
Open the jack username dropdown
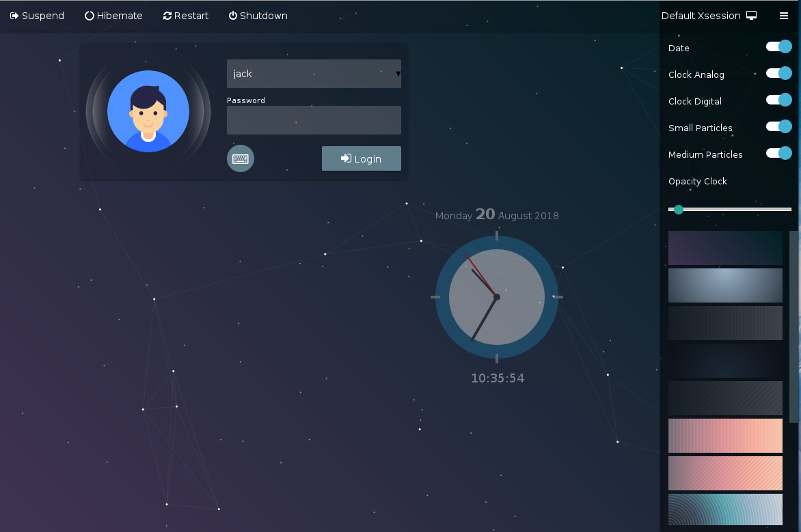tap(314, 74)
